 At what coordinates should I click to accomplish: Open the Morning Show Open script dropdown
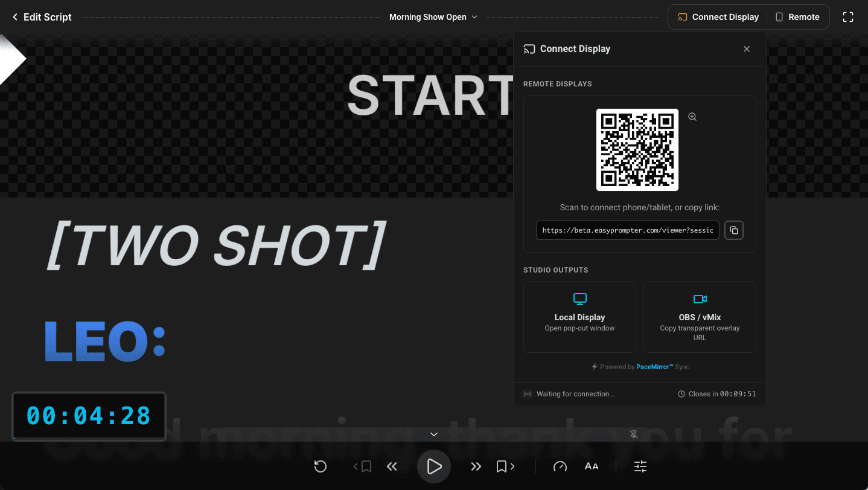pos(433,17)
